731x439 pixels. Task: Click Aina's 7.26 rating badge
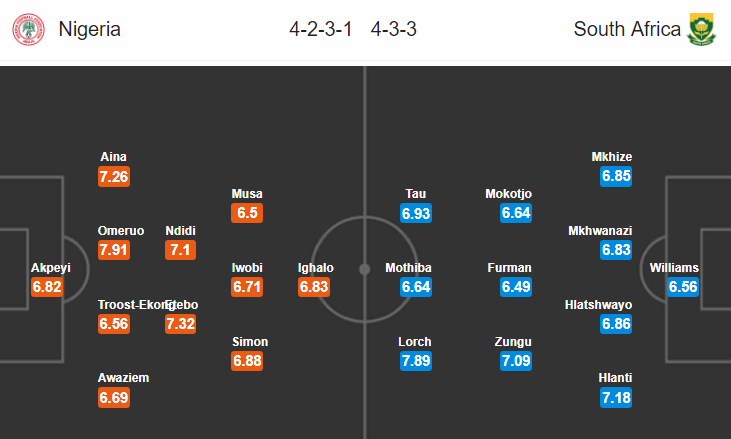point(114,177)
